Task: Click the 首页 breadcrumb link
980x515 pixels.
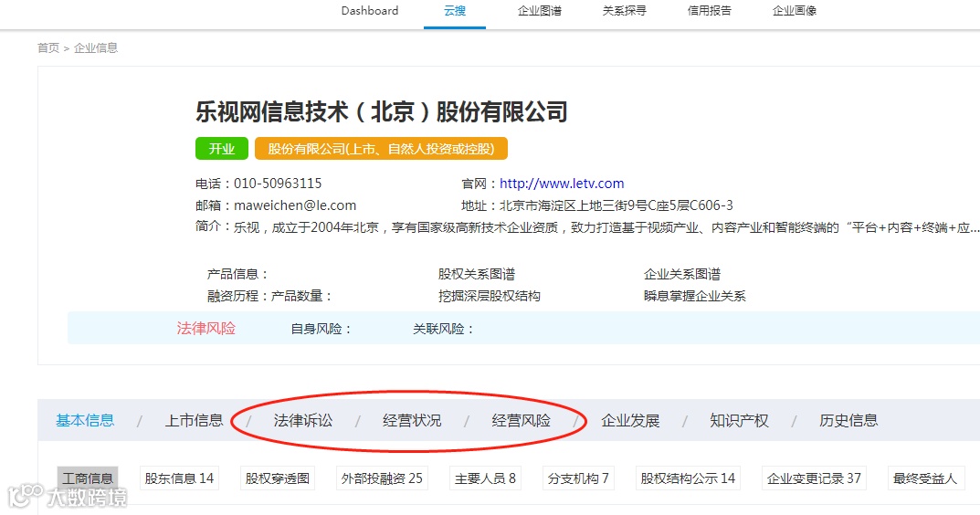Action: [48, 48]
